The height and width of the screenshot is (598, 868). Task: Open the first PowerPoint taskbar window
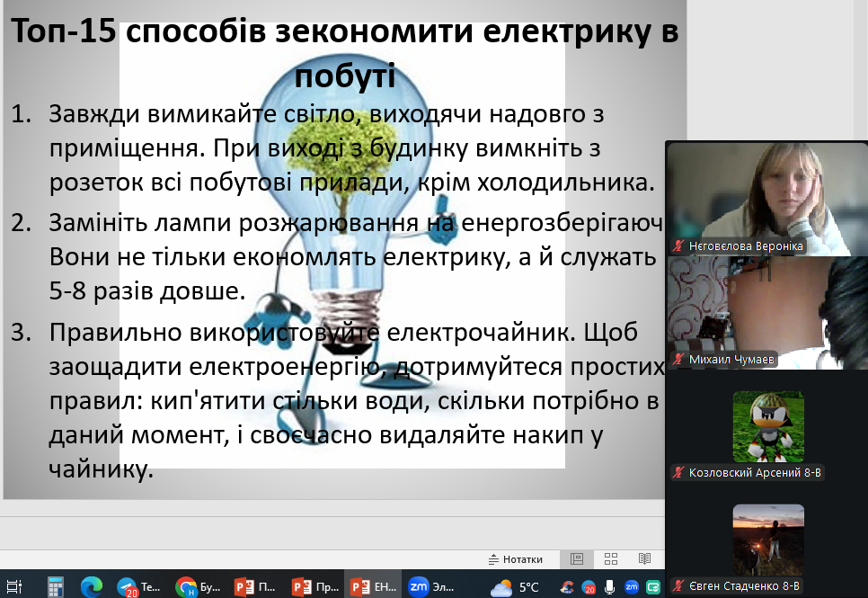[255, 587]
